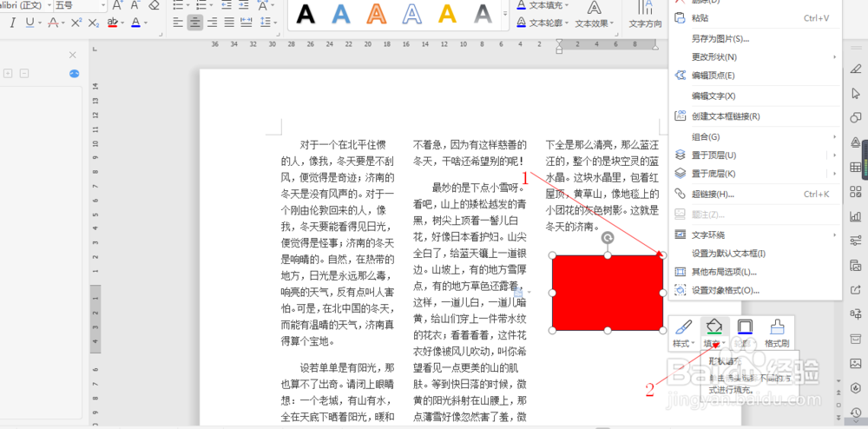
Task: Open 文字环绕 text wrap submenu
Action: click(754, 234)
